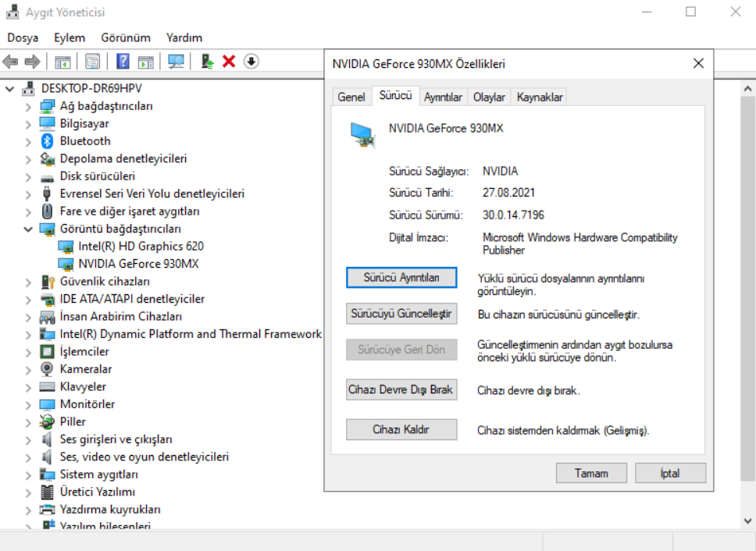Confirm with the Tamam button
Image resolution: width=756 pixels, height=551 pixels.
click(591, 473)
